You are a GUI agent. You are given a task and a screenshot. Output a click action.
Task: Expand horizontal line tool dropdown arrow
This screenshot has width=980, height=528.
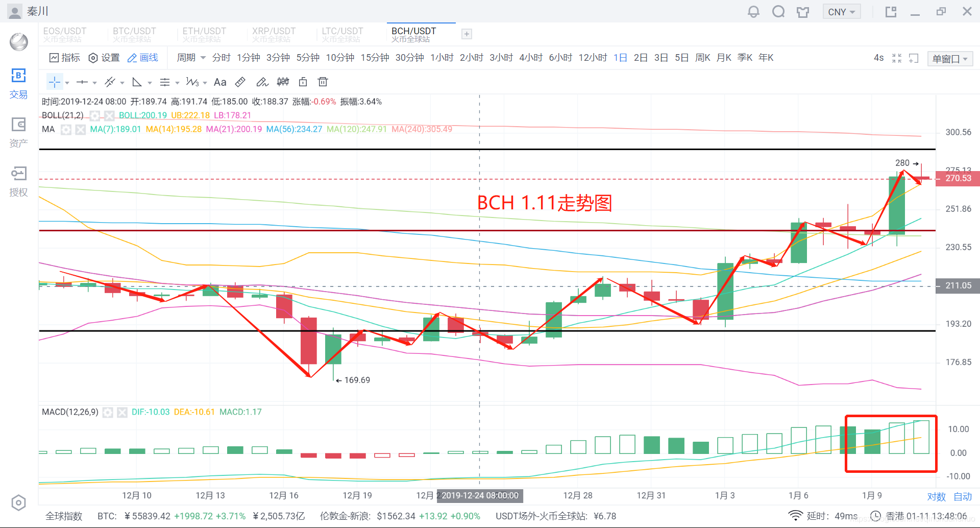(94, 83)
